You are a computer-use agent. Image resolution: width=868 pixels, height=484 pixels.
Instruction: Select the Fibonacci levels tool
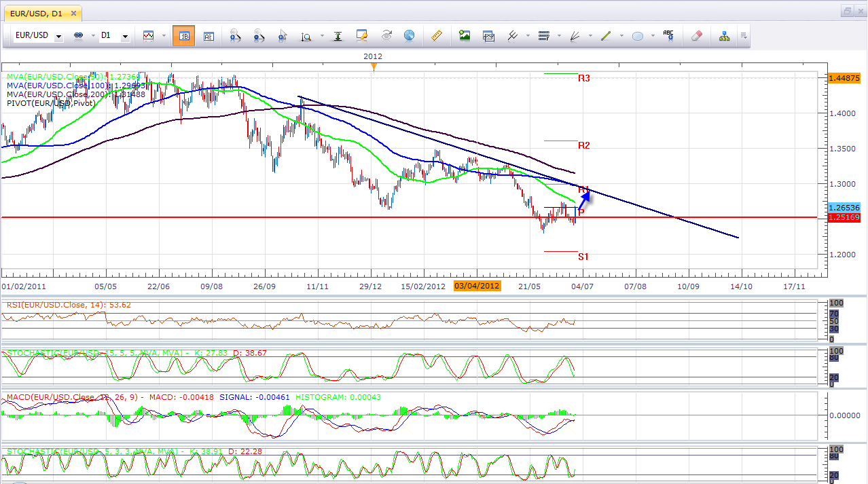coord(543,35)
